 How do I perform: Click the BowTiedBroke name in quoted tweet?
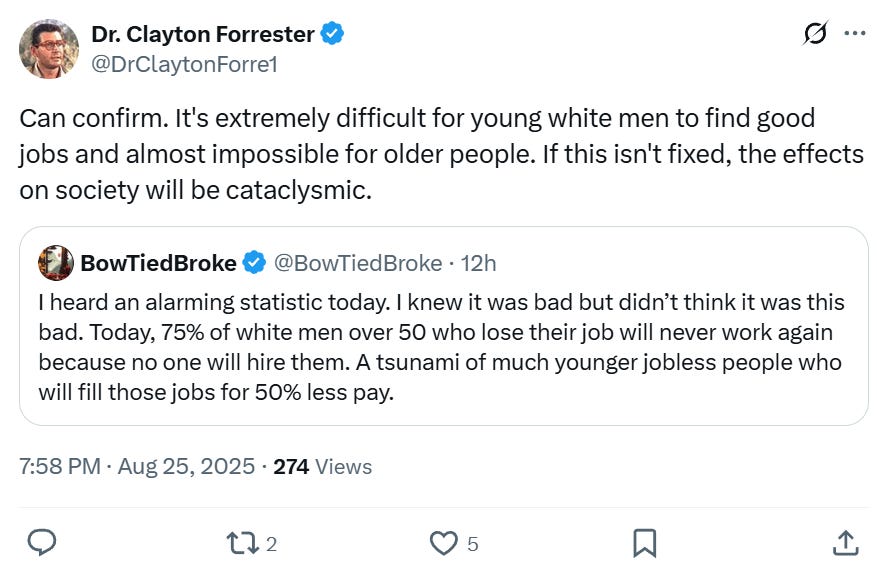(x=159, y=263)
